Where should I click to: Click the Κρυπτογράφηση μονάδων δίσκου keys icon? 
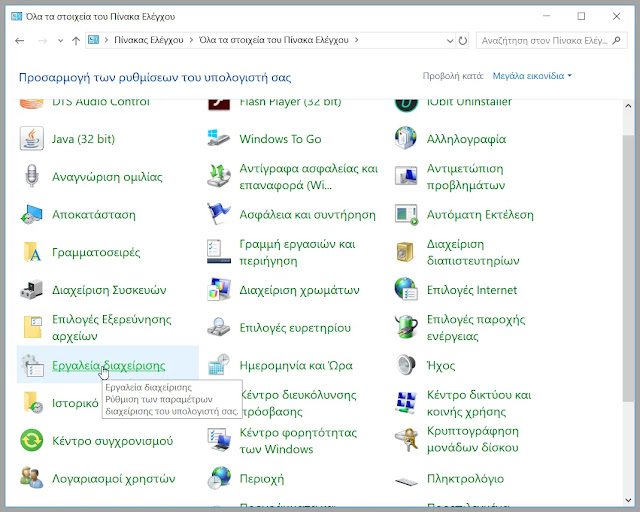coord(406,439)
